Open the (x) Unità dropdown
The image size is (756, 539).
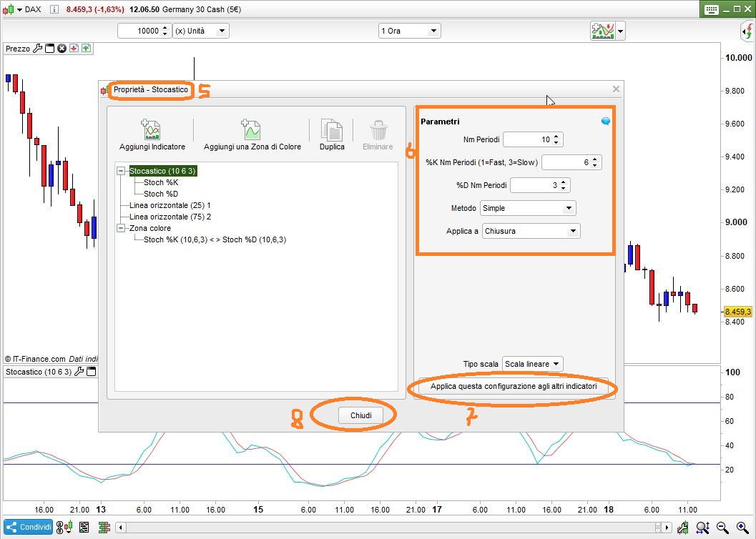coord(200,31)
